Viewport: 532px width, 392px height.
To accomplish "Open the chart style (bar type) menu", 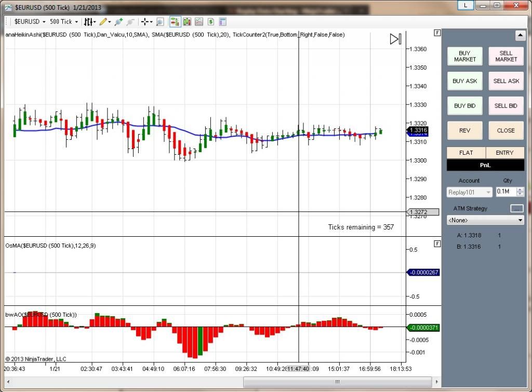I will click(89, 22).
